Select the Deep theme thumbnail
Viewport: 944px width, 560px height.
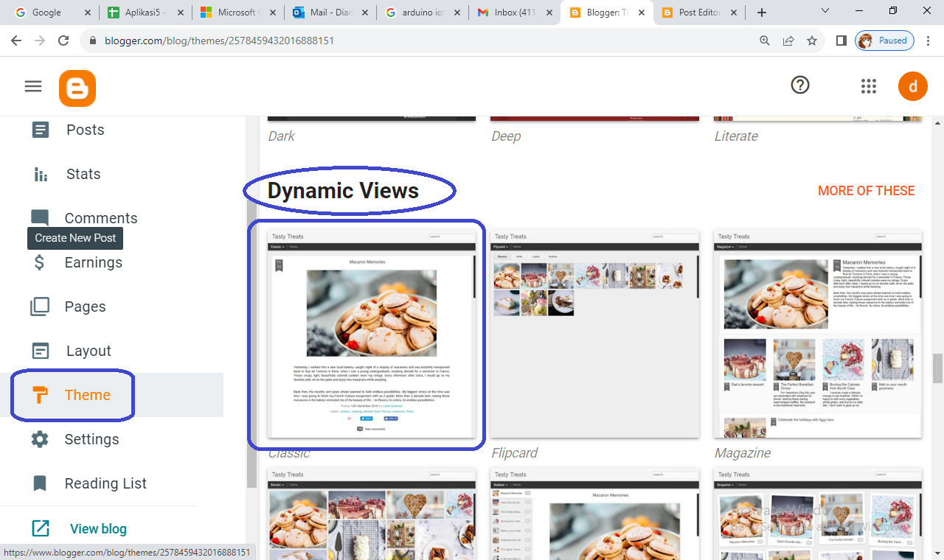coord(594,118)
